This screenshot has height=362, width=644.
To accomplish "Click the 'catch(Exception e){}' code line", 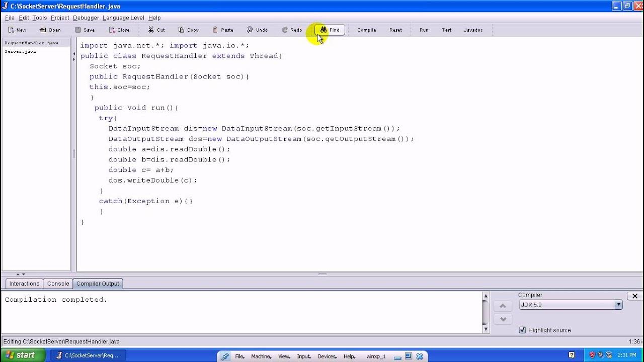I will click(x=146, y=201).
